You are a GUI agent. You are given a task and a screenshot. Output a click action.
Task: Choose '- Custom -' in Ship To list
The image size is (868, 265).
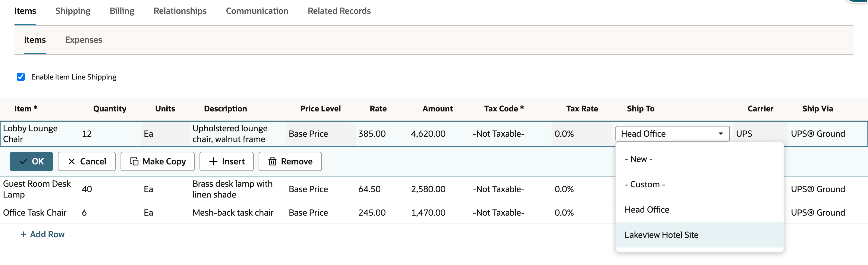700,184
